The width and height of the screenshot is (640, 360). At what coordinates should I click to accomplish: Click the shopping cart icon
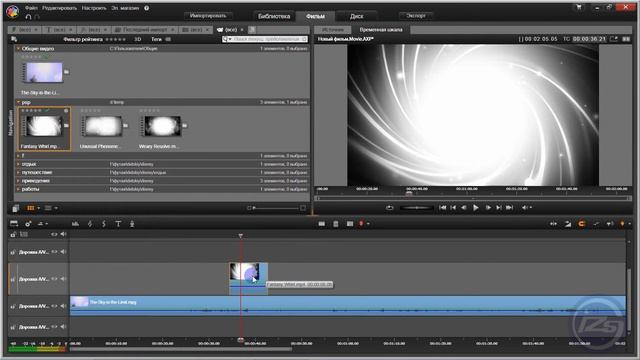[579, 7]
